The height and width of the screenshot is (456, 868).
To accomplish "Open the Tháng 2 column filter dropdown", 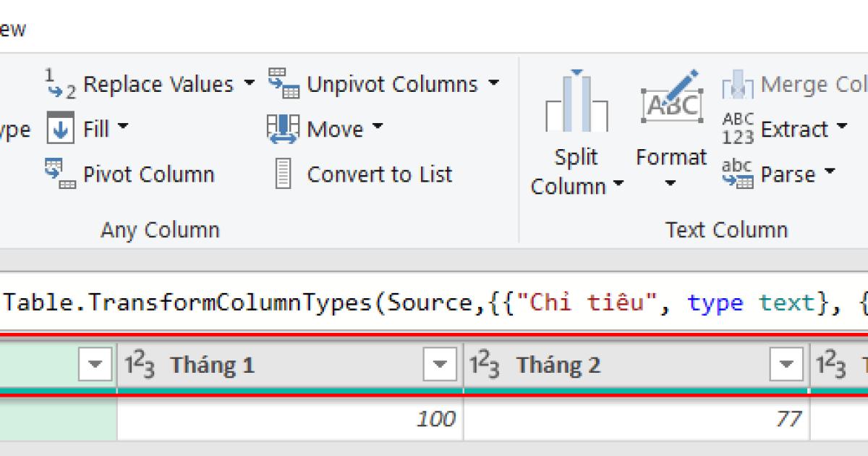I will pos(786,364).
